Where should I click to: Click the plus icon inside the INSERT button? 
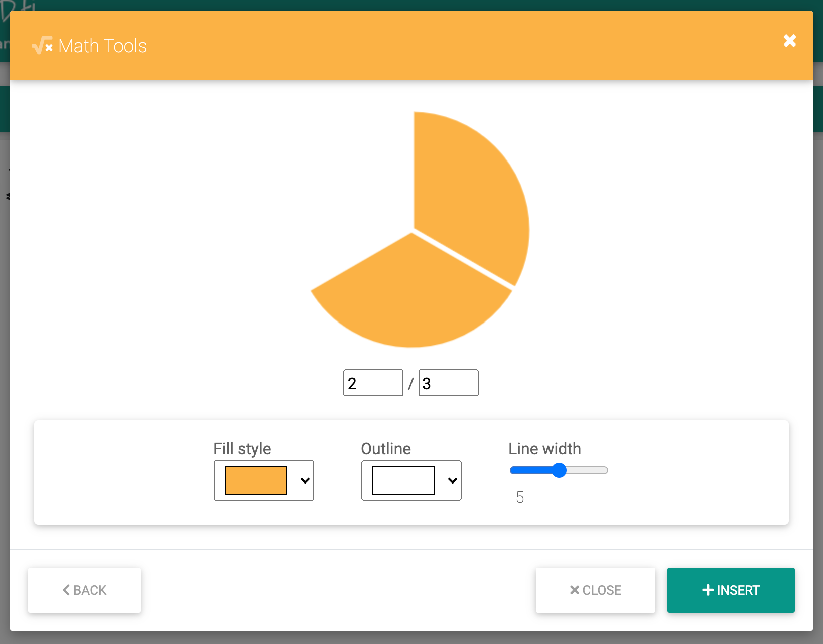pos(708,590)
